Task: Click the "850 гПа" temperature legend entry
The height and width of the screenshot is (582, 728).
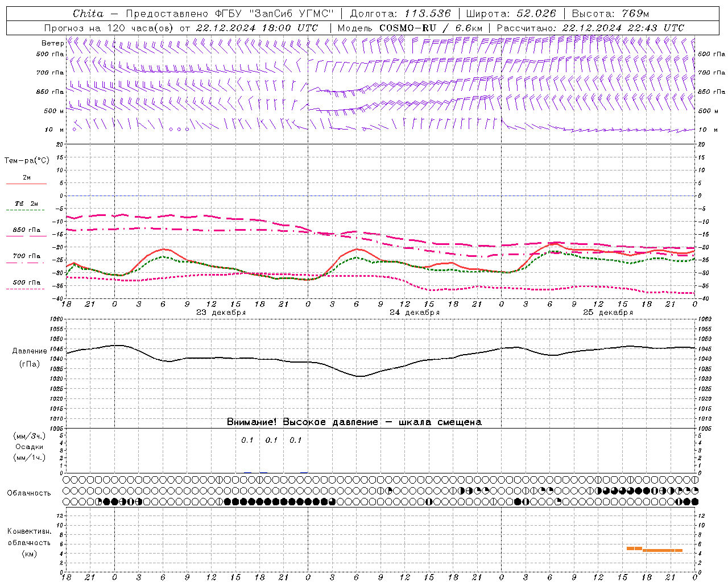Action: click(27, 230)
